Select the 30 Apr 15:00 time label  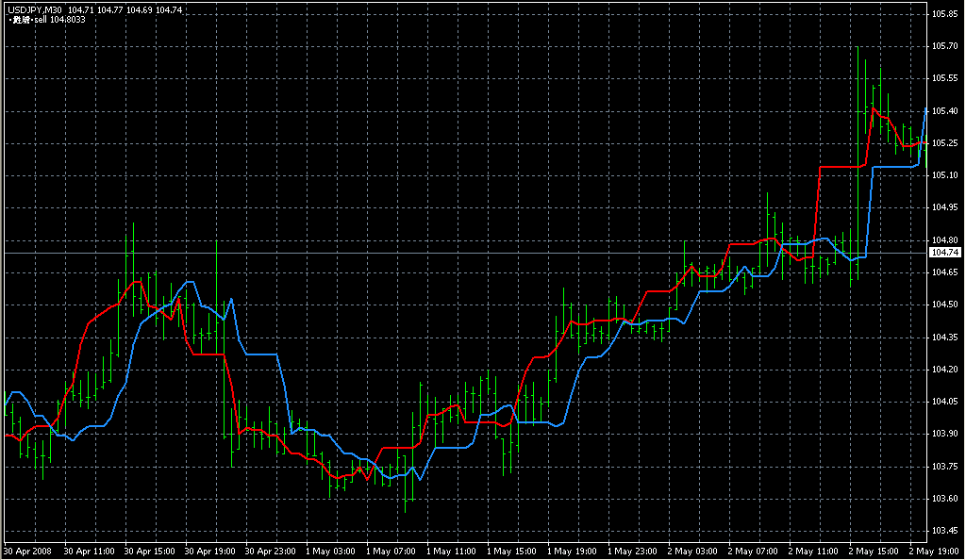[147, 551]
